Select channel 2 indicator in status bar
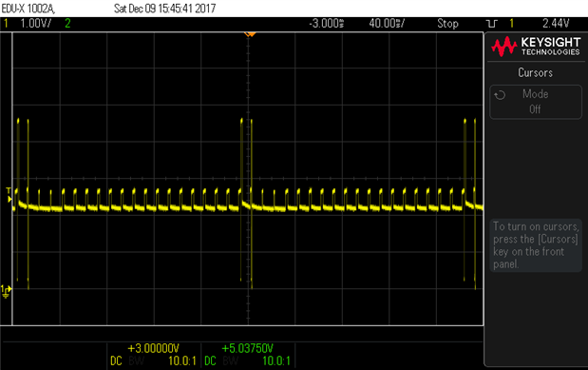 point(67,24)
